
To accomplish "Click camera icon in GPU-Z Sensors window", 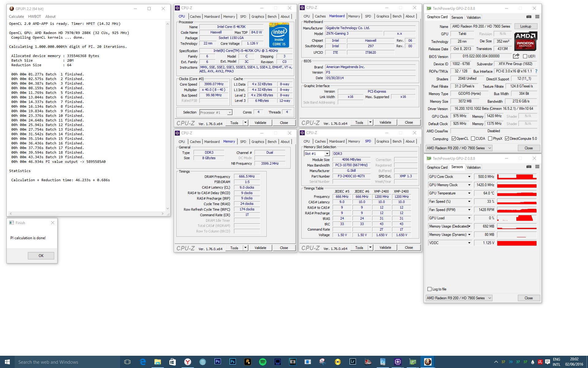I will pyautogui.click(x=529, y=167).
